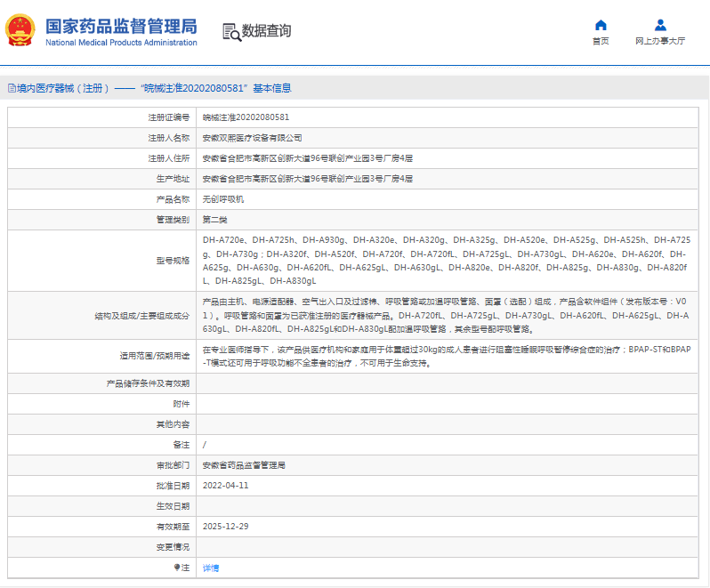
Task: Click the 网上办事大厅 person icon
Action: pos(660,25)
